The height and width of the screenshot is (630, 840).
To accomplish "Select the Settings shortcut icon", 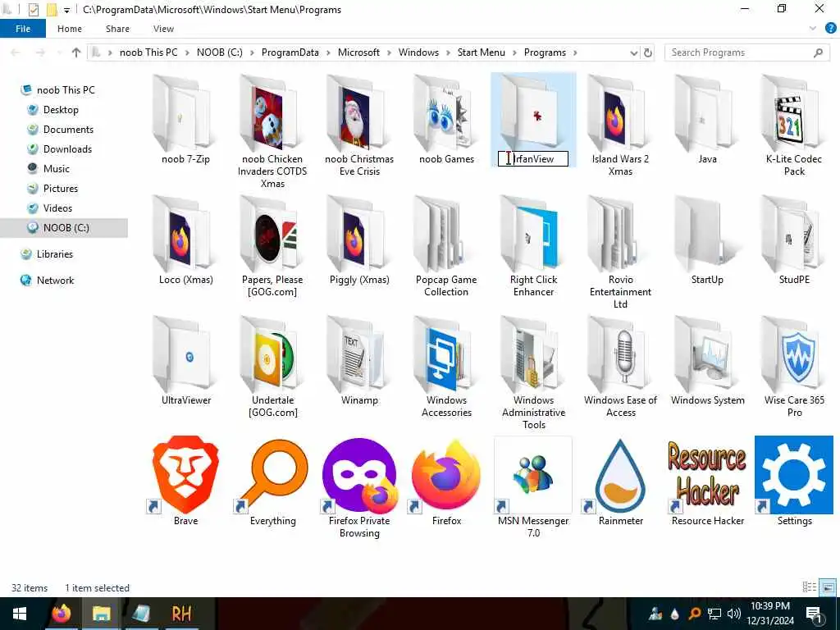I will 794,475.
